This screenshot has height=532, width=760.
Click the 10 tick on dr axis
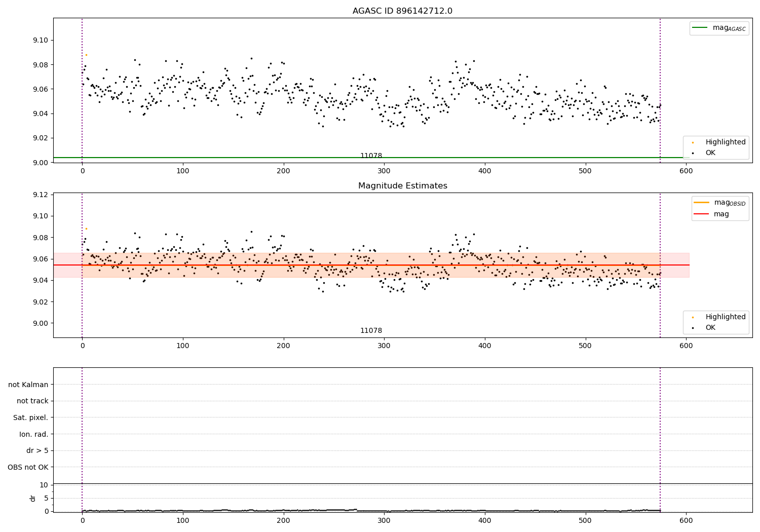pyautogui.click(x=44, y=485)
